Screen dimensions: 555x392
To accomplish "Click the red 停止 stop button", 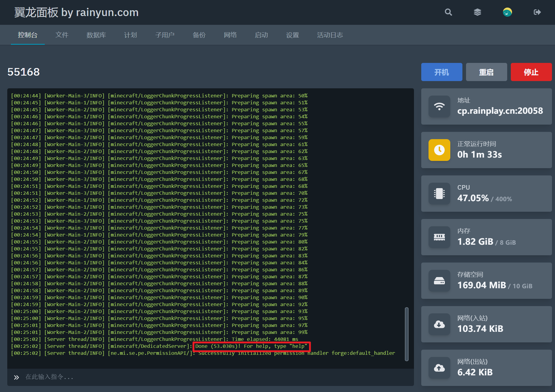I will (531, 72).
